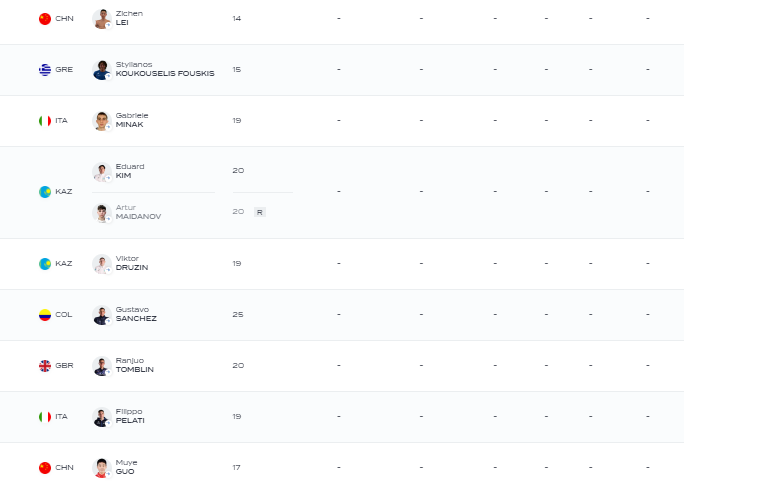Open Stylianos Koukouselis Fouskis photo

tap(101, 70)
